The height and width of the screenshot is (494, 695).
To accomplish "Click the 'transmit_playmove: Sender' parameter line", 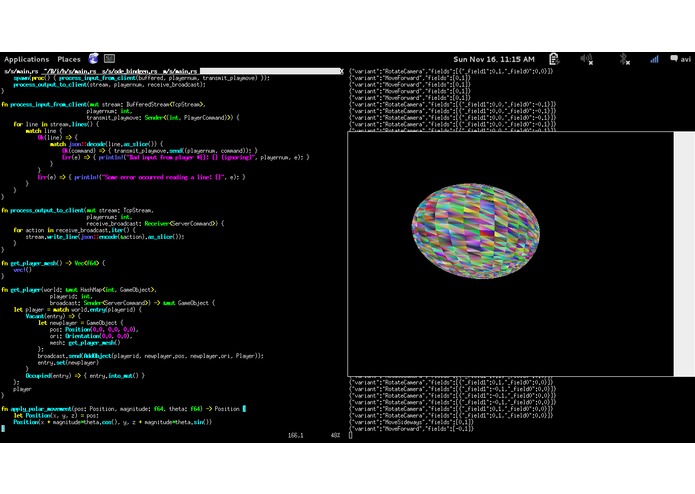I will coord(163,118).
